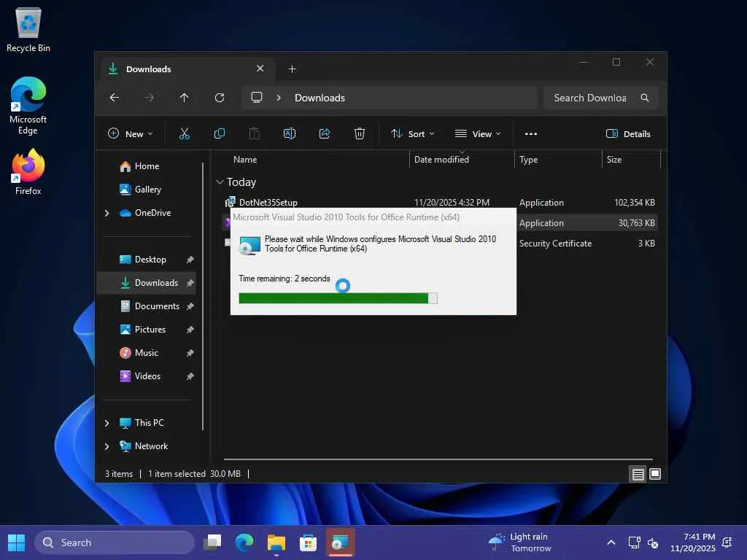Screen dimensions: 747x560
Task: Open Task View on the taskbar
Action: [x=212, y=542]
